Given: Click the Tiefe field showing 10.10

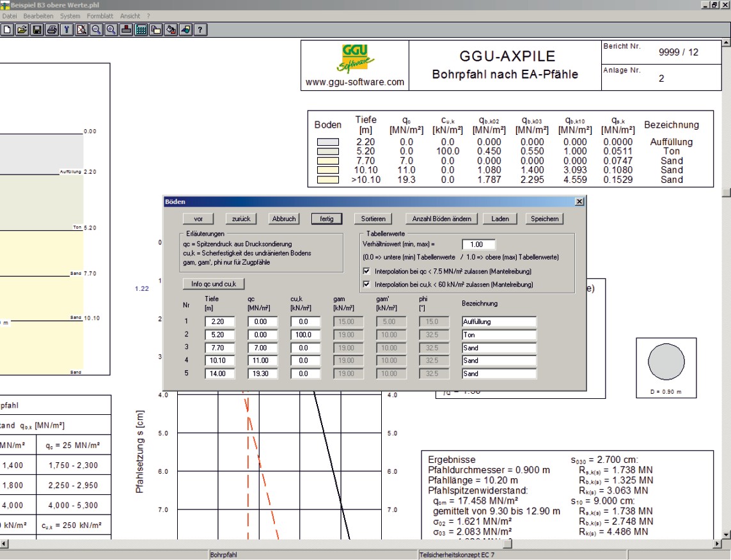Looking at the screenshot, I should [x=219, y=361].
